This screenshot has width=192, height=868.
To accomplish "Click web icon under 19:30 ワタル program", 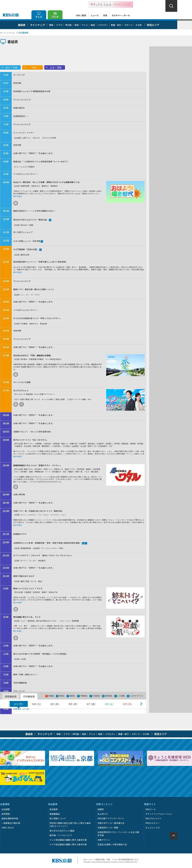I will tap(16, 487).
